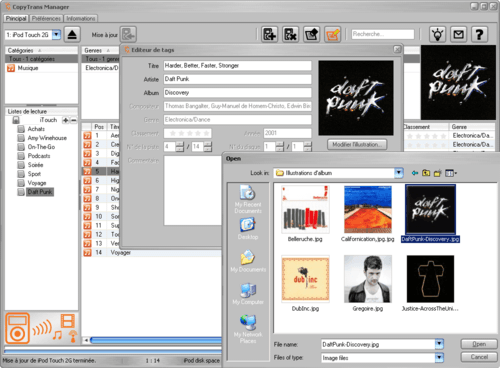
Task: Toggle the On-The-Go playlist checkbox
Action: [21, 147]
